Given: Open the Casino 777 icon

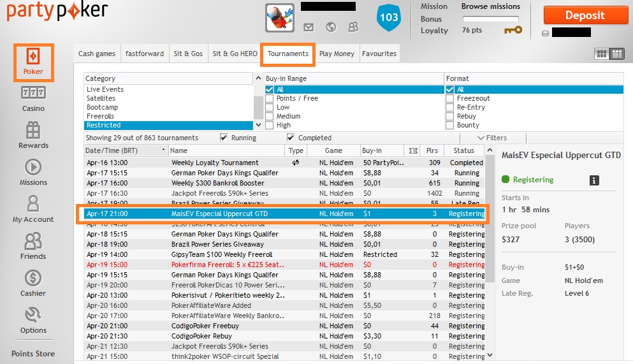Looking at the screenshot, I should coord(33,93).
